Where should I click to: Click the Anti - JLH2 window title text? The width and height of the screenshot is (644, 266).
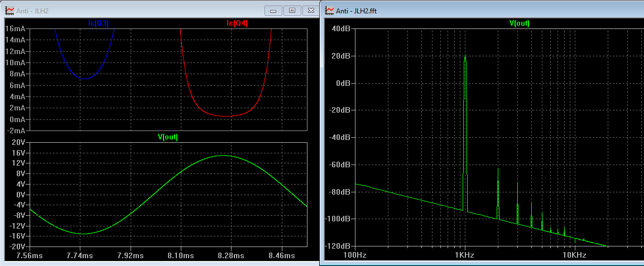click(33, 11)
